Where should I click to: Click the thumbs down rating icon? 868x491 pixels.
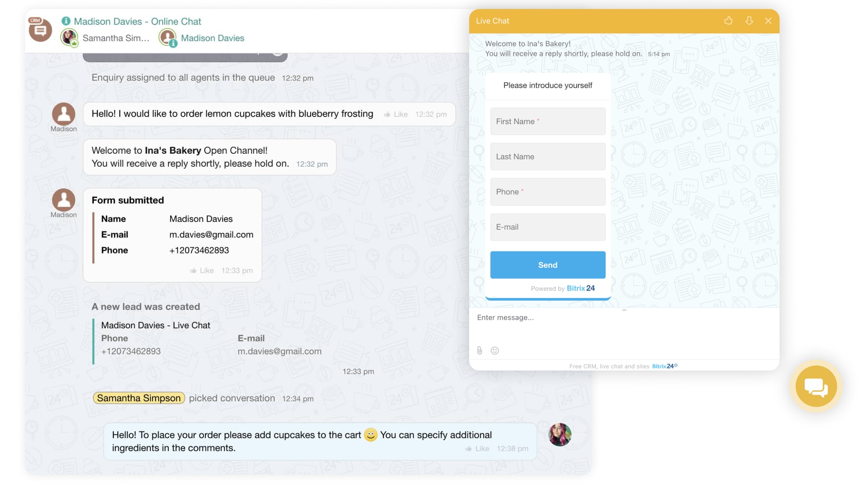(749, 21)
